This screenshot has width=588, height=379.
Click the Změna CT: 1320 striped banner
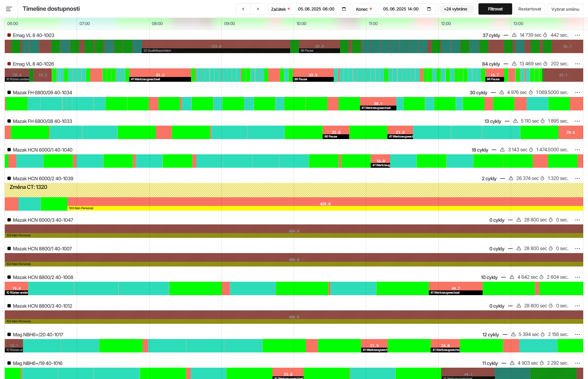[294, 190]
